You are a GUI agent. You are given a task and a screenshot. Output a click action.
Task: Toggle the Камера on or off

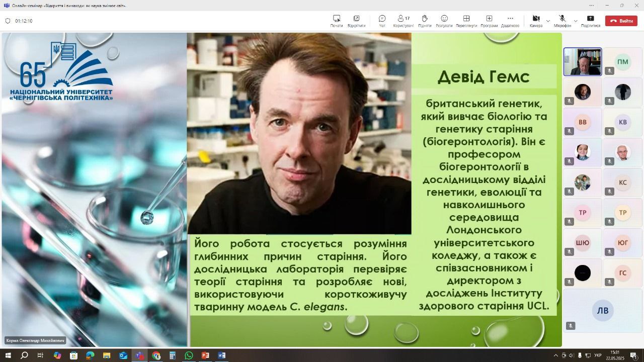536,21
